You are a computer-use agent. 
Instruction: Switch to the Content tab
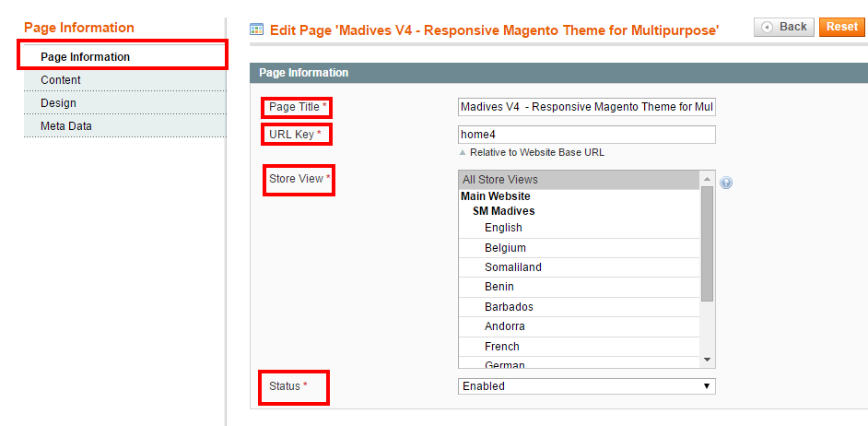point(125,80)
